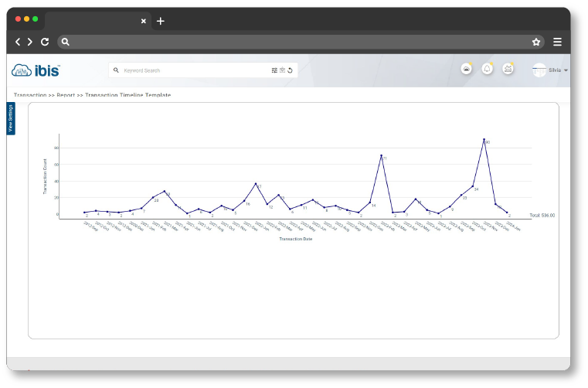Image resolution: width=588 pixels, height=388 pixels.
Task: Bookmark page with the star icon
Action: (536, 43)
